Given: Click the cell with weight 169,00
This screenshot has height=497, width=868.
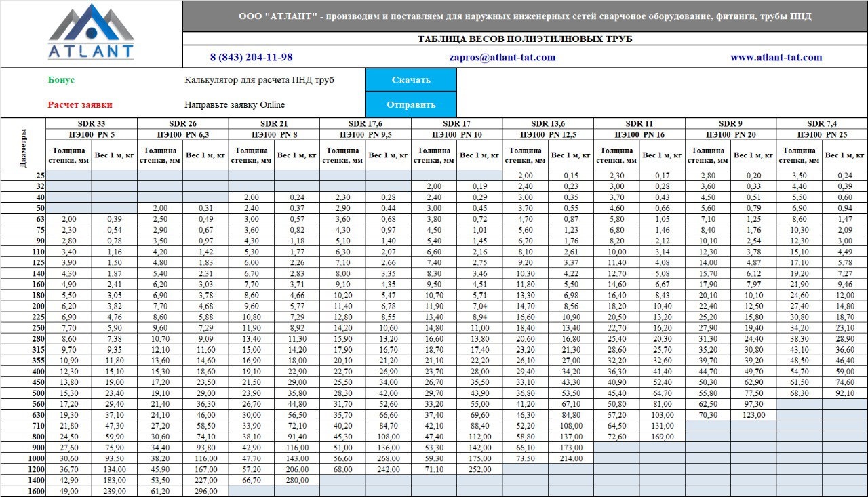Looking at the screenshot, I should point(662,437).
